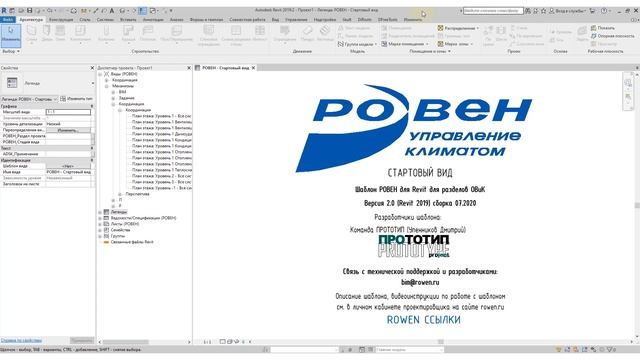640x360 pixels.
Task: Click the Изменить тип button
Action: coord(76,99)
